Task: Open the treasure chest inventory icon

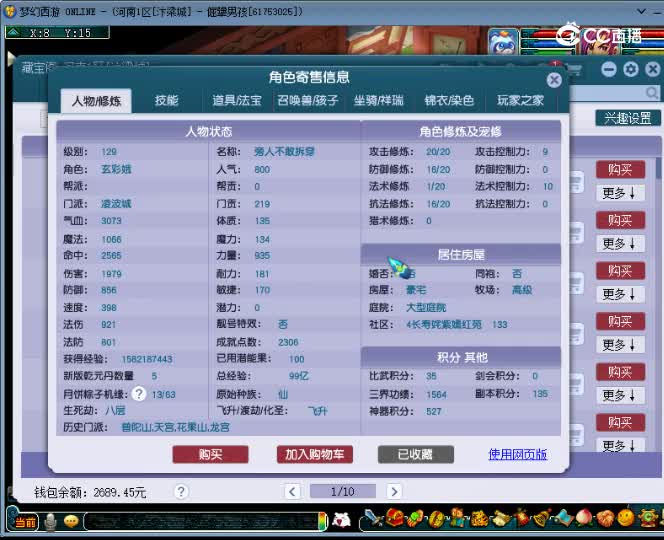Action: pyautogui.click(x=395, y=518)
